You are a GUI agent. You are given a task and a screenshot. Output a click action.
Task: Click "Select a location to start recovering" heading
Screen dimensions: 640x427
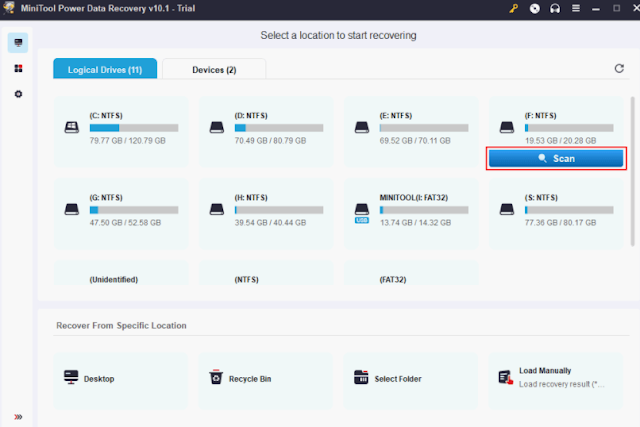click(338, 36)
